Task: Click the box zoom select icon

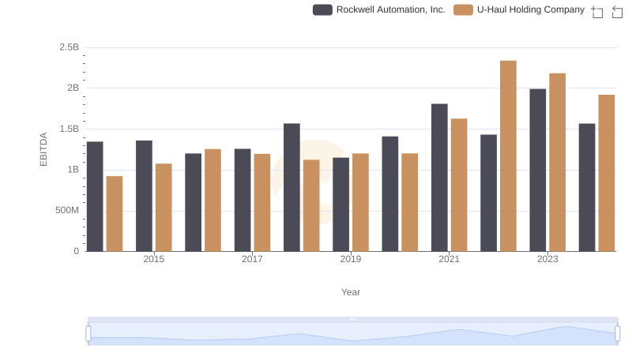Action: click(597, 12)
